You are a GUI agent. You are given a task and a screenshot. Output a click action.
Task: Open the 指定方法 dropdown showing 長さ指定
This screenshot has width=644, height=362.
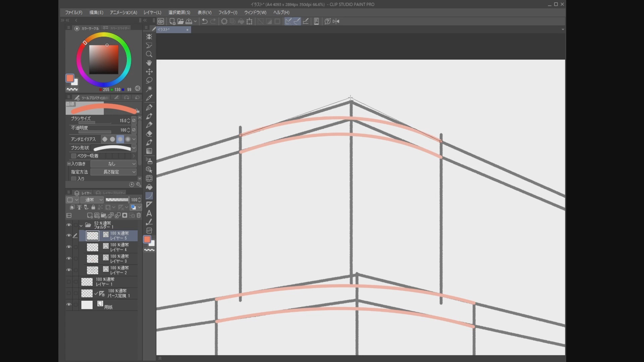point(113,172)
